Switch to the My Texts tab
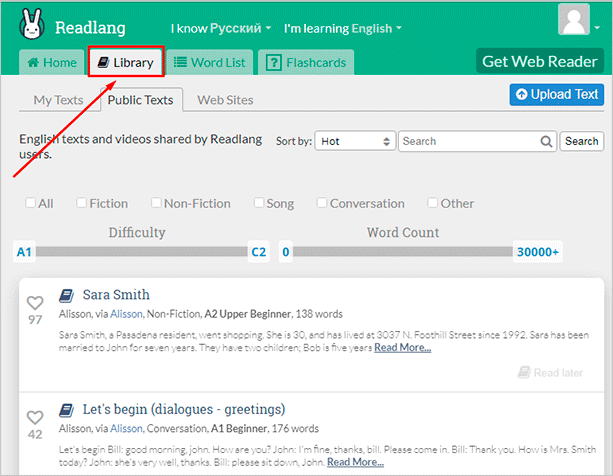Image resolution: width=613 pixels, height=476 pixels. pyautogui.click(x=59, y=100)
